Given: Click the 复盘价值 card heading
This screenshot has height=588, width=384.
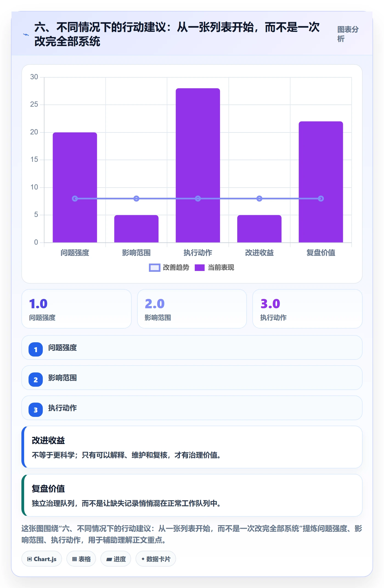Looking at the screenshot, I should point(48,489).
